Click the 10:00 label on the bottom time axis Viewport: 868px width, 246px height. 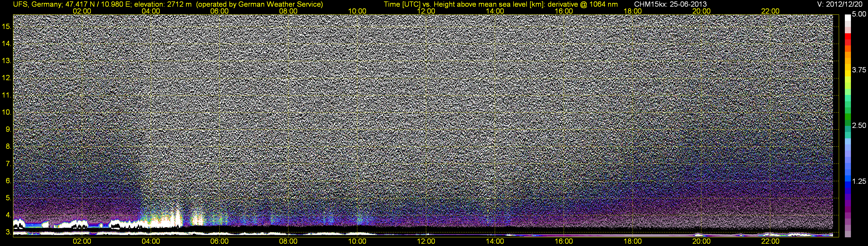(x=357, y=241)
